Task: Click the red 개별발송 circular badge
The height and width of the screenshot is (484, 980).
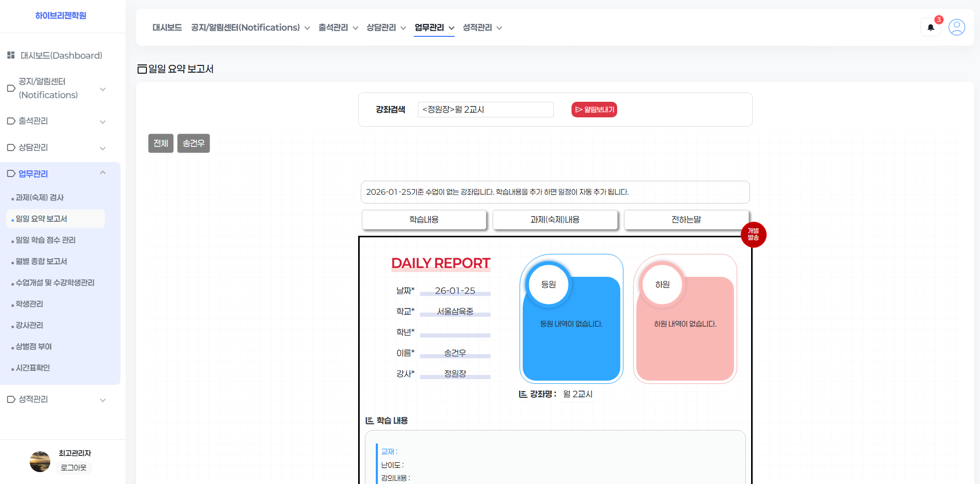Action: point(753,235)
